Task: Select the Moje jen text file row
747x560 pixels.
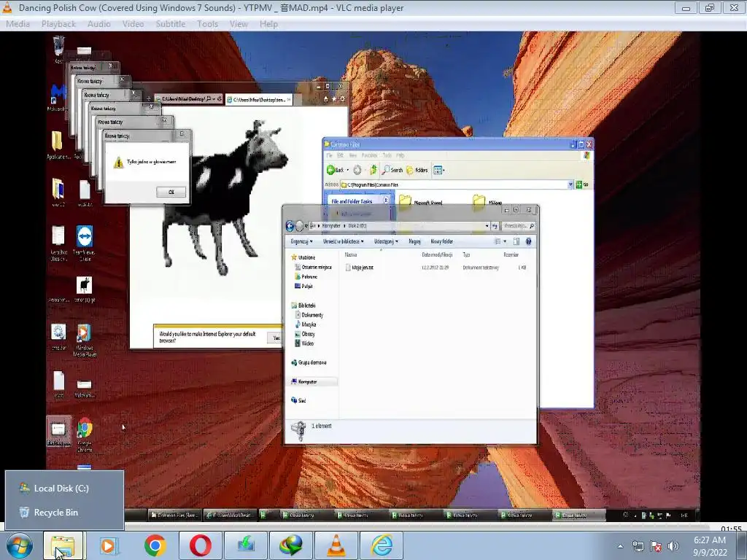Action: pos(436,268)
